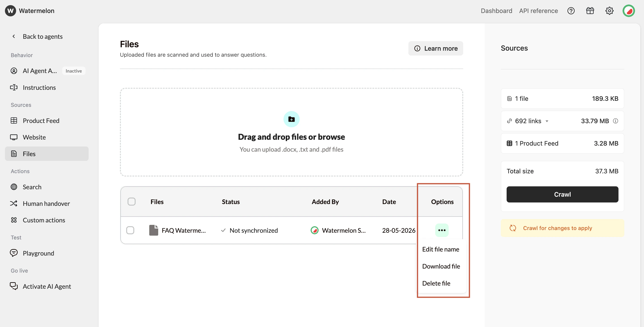Image resolution: width=644 pixels, height=327 pixels.
Task: Click the file icon beside 1 file
Action: [509, 98]
